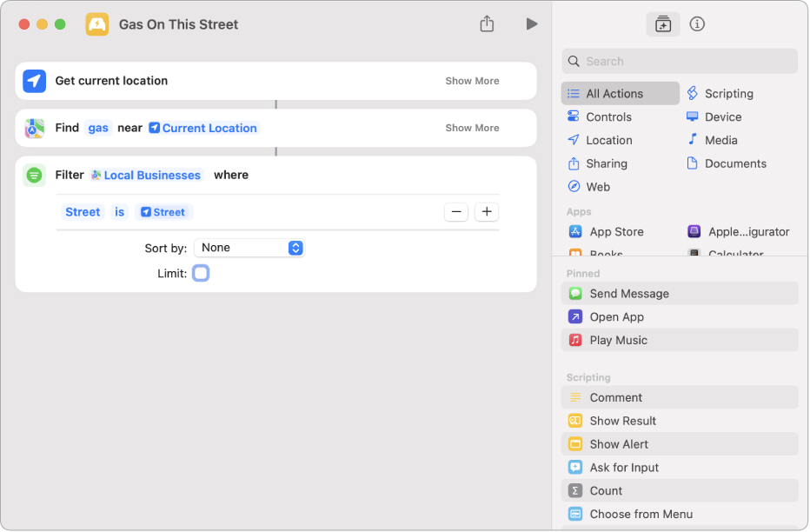
Task: Click the Get current location arrow icon
Action: coord(34,81)
